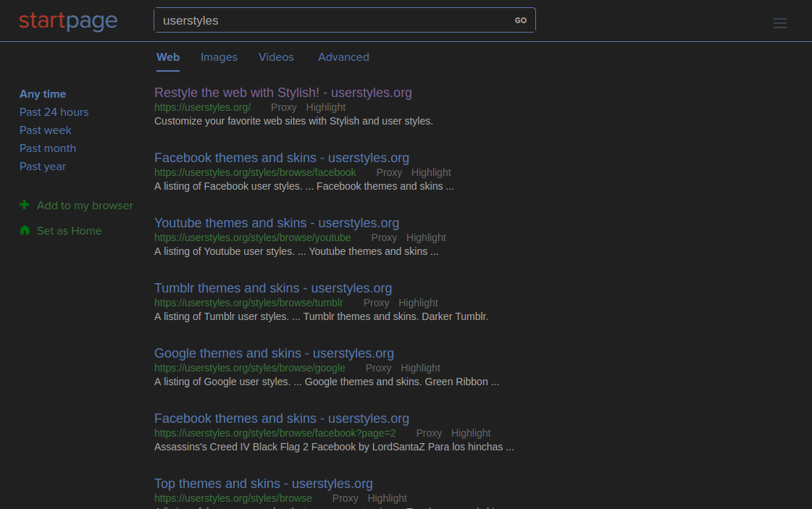Switch to the Images tab
The width and height of the screenshot is (812, 509).
coord(219,57)
